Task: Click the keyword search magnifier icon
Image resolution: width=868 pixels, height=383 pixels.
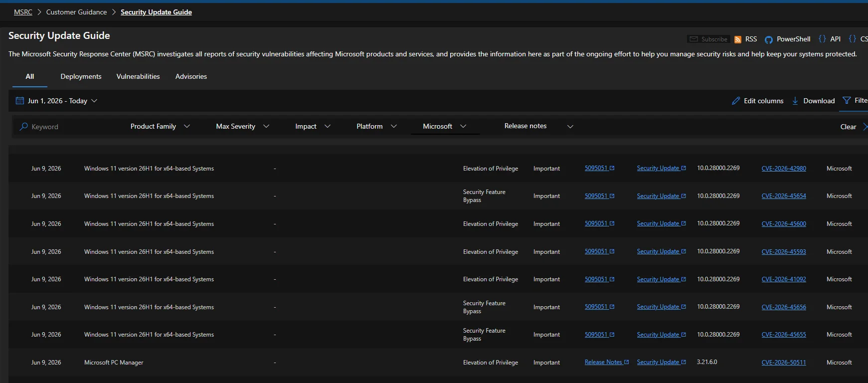Action: [x=23, y=127]
